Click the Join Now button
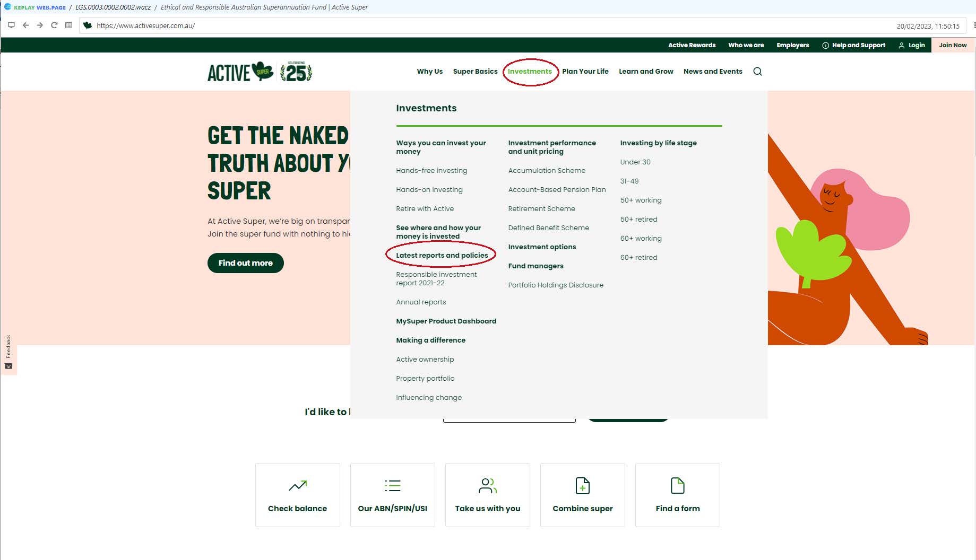Image resolution: width=976 pixels, height=560 pixels. [953, 45]
